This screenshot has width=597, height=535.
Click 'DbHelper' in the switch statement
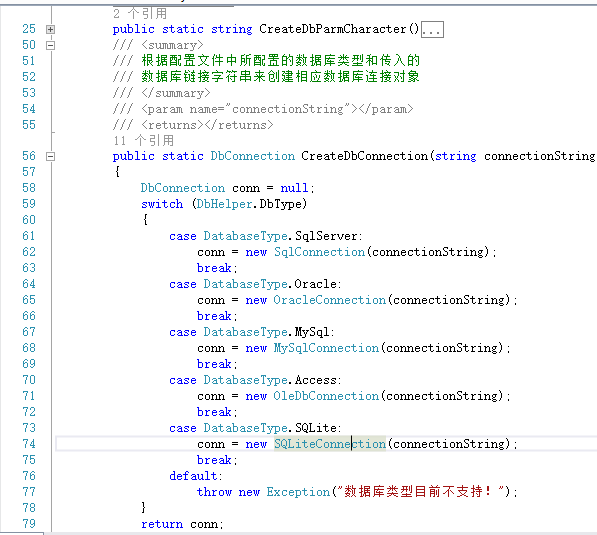[x=224, y=204]
